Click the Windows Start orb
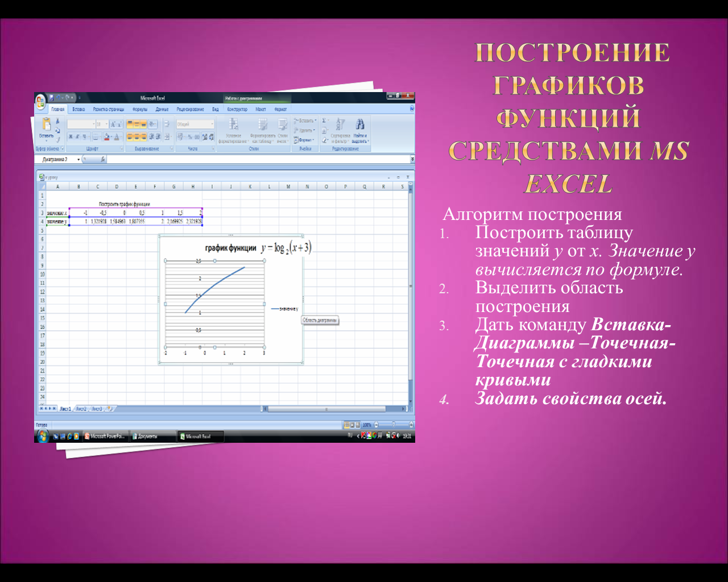This screenshot has width=728, height=582. (43, 436)
